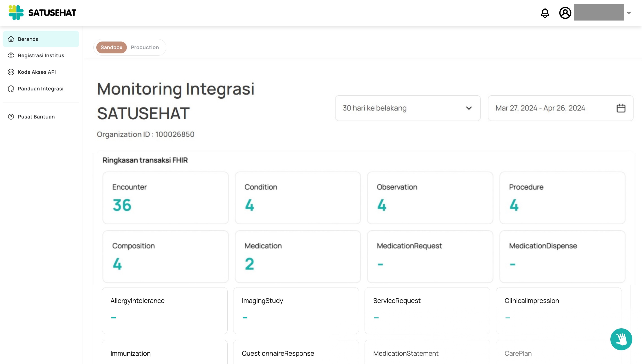Click the SATUSEHAT logo icon

16,13
